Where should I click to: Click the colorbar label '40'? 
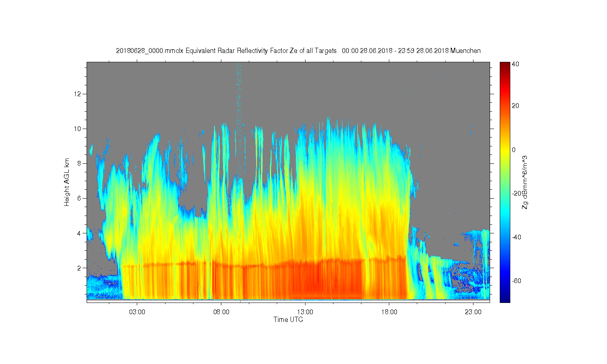click(x=516, y=64)
